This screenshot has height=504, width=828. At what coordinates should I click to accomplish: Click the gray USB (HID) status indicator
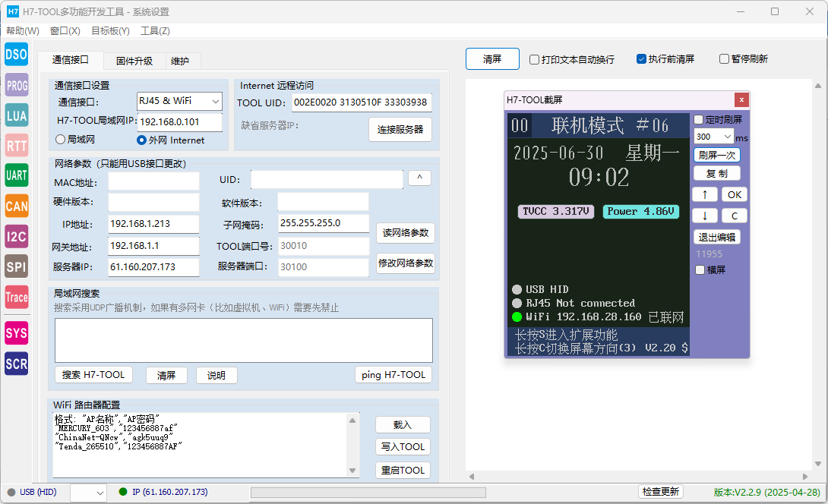(x=11, y=493)
